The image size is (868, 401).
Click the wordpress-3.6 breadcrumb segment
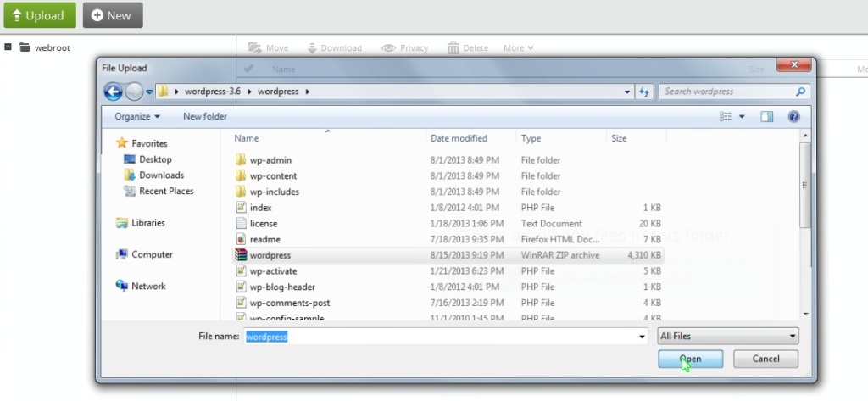(x=213, y=92)
